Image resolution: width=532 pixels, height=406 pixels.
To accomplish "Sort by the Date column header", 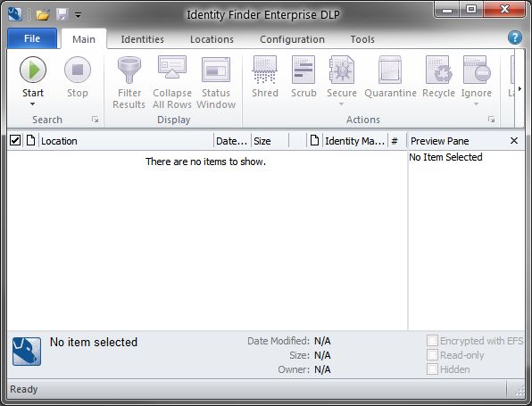I will 232,141.
